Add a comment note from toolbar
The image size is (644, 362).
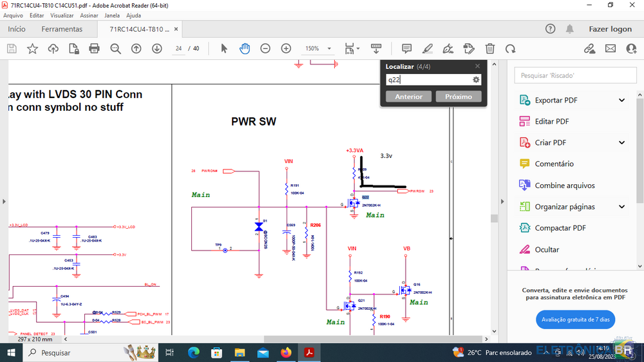406,49
